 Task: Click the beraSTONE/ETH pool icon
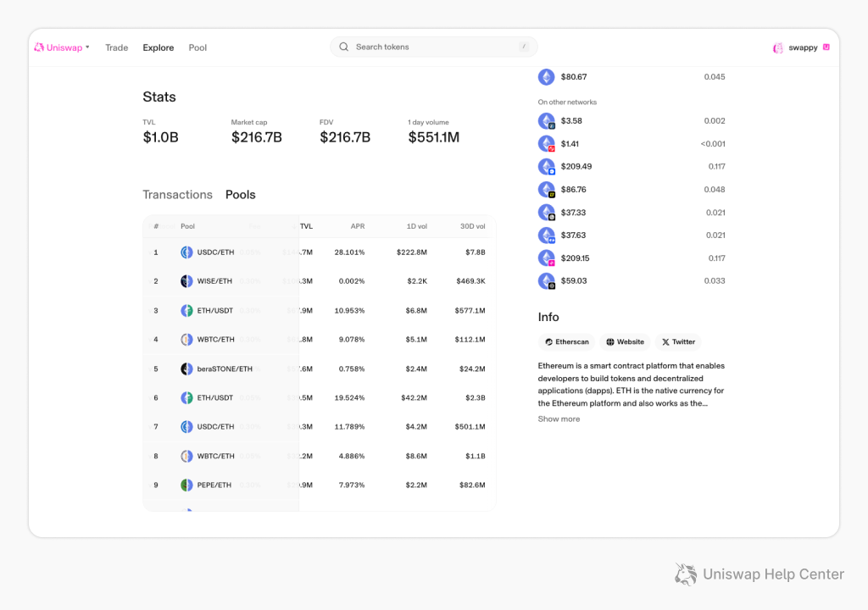tap(187, 369)
